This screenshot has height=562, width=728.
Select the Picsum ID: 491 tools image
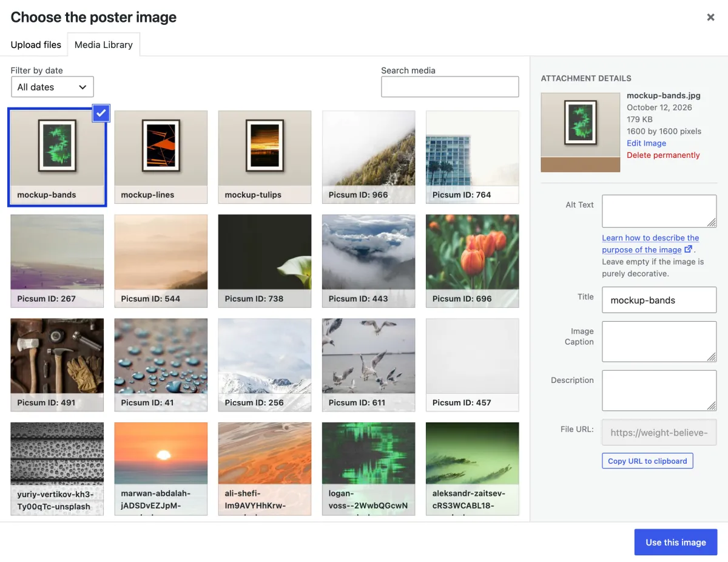pos(57,365)
